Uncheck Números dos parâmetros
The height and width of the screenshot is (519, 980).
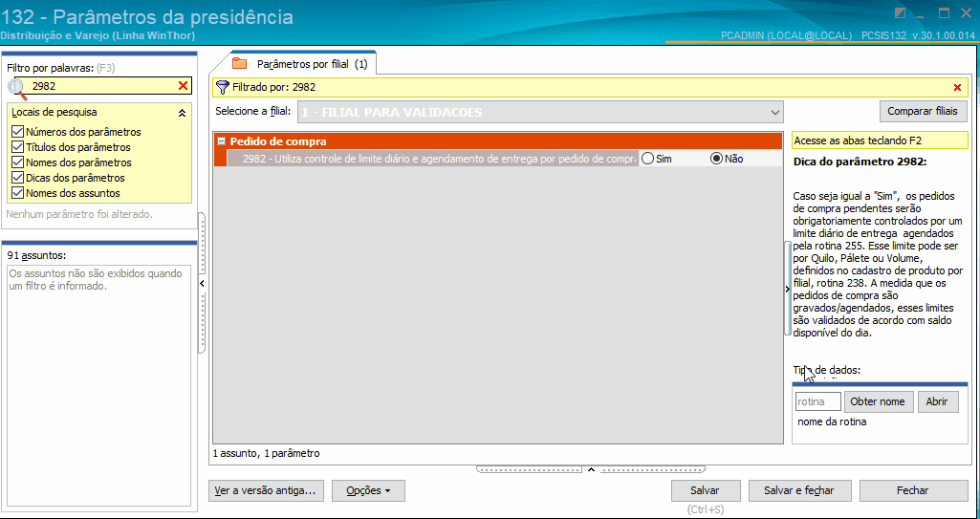click(x=17, y=132)
